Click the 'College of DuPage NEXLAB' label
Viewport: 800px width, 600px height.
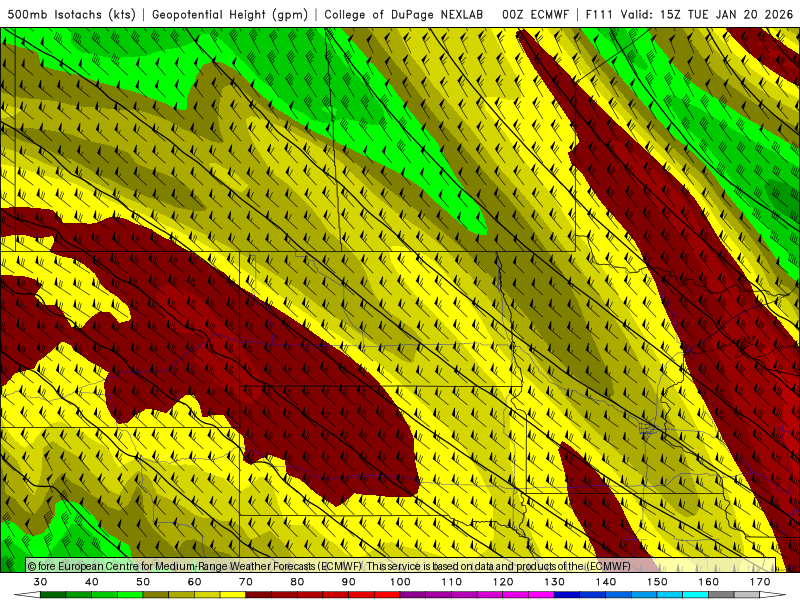click(403, 15)
